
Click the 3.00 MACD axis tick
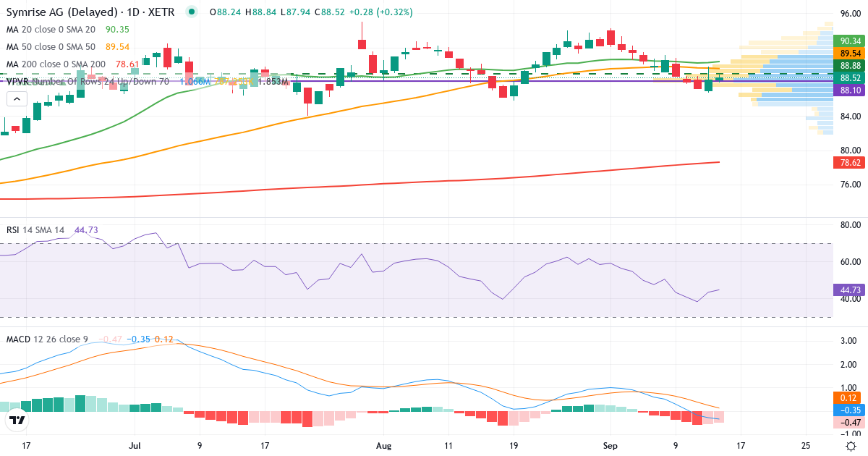click(x=849, y=340)
